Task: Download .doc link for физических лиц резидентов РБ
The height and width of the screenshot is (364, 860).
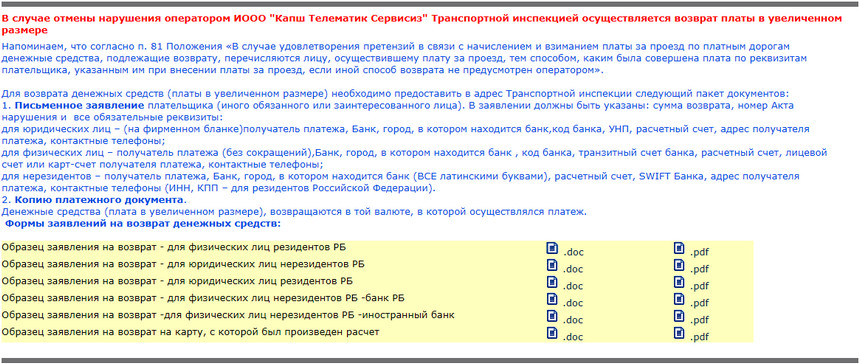Action: pos(573,252)
